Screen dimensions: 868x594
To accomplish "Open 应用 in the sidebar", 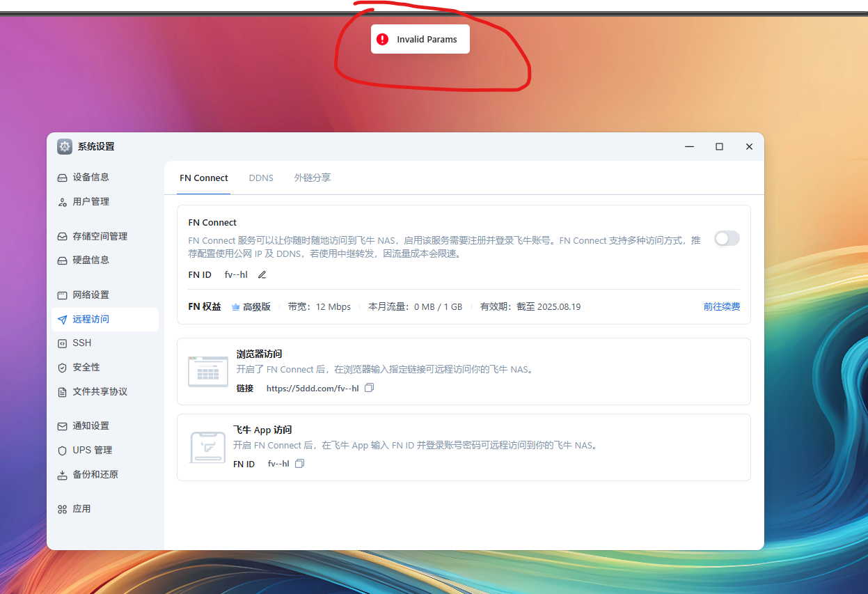I will click(105, 509).
